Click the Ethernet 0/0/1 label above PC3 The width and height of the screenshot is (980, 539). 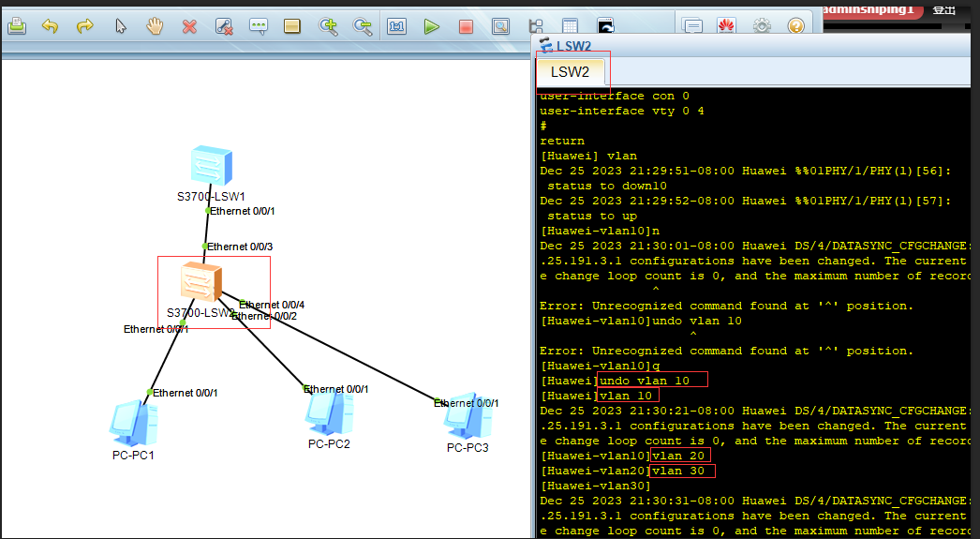tap(467, 403)
